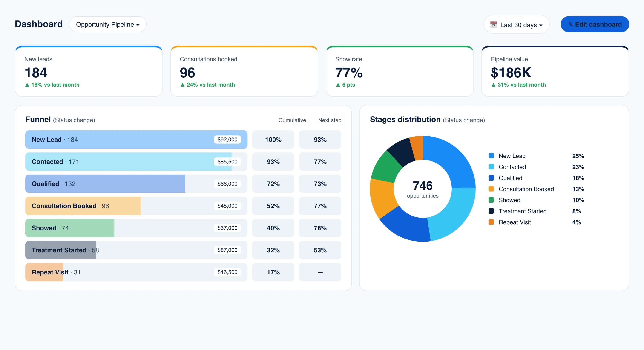
Task: Click the up arrow beside 31% vs last month
Action: pos(494,85)
